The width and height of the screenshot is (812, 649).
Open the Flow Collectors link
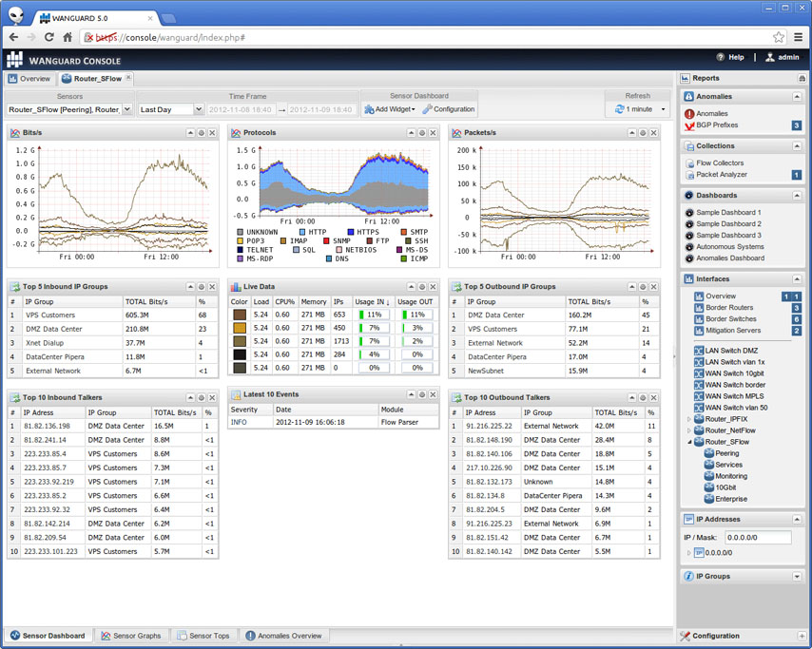[720, 163]
